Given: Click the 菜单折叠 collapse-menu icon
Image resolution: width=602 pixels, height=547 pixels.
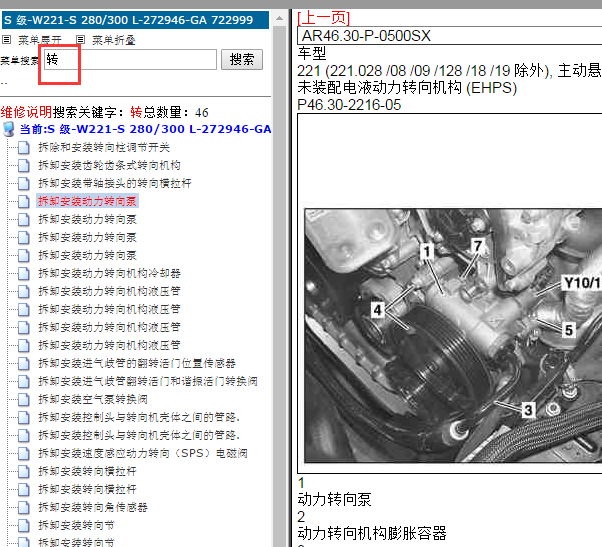Looking at the screenshot, I should point(80,40).
